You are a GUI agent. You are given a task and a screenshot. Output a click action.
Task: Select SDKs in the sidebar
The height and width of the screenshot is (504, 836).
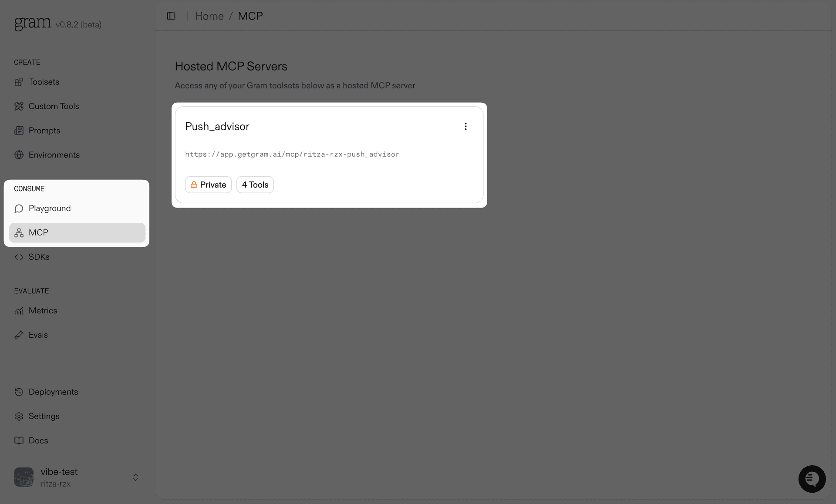pyautogui.click(x=39, y=257)
